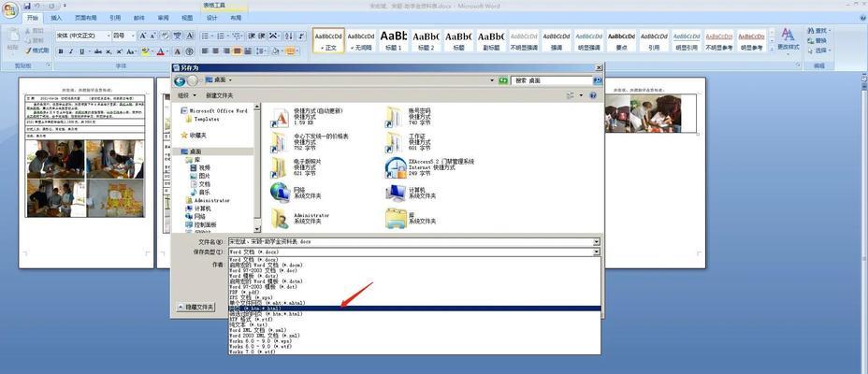Open the font name dropdown 宋体 (中文正文)

(x=107, y=36)
